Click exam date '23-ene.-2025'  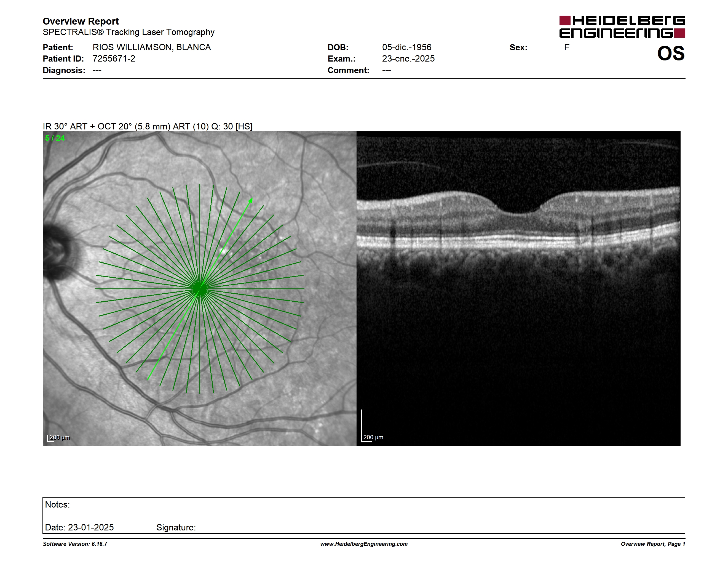[x=408, y=59]
